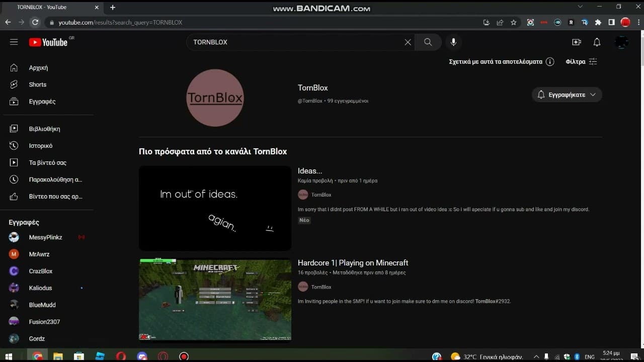Image resolution: width=644 pixels, height=362 pixels.
Task: Open the weather widget 32°C
Action: tap(487, 357)
